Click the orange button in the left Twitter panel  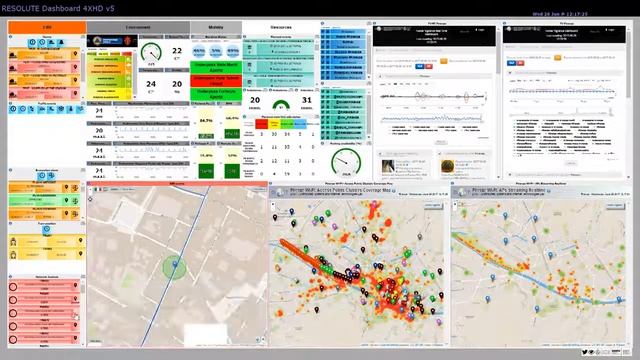(x=444, y=61)
